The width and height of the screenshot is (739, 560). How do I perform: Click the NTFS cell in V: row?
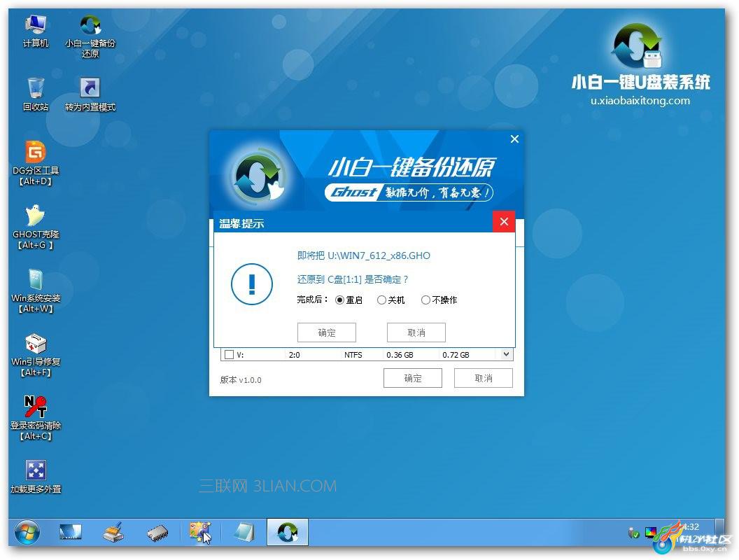click(353, 355)
